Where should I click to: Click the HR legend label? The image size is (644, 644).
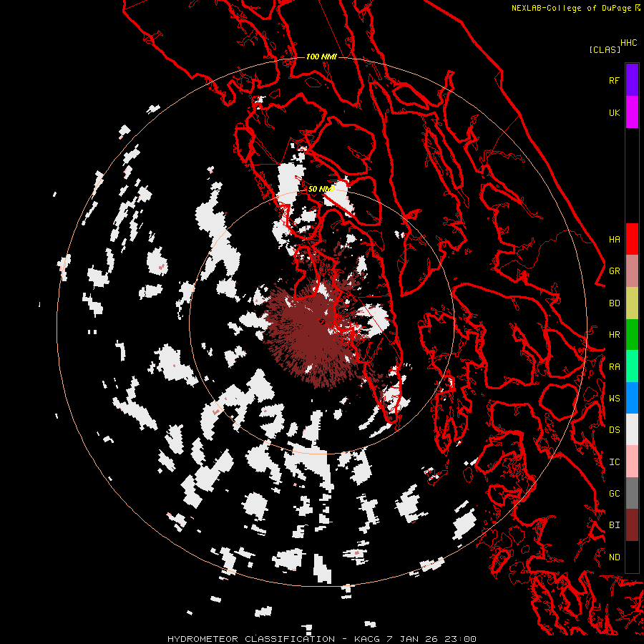pos(614,335)
